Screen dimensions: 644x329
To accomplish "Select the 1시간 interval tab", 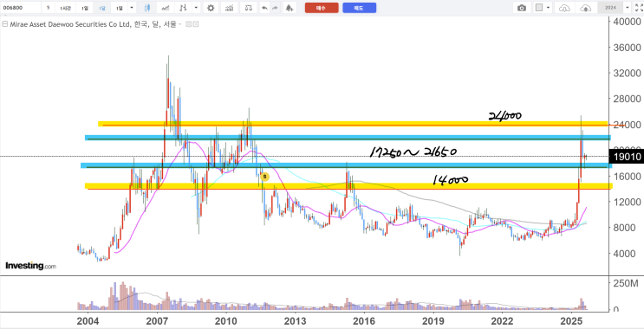I will (65, 8).
